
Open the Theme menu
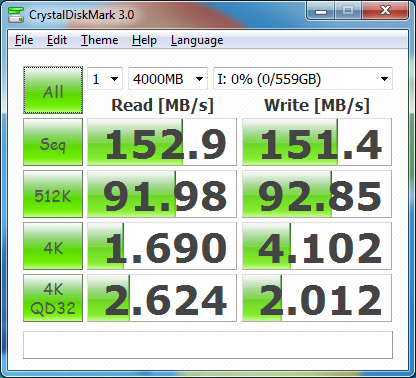tap(99, 40)
